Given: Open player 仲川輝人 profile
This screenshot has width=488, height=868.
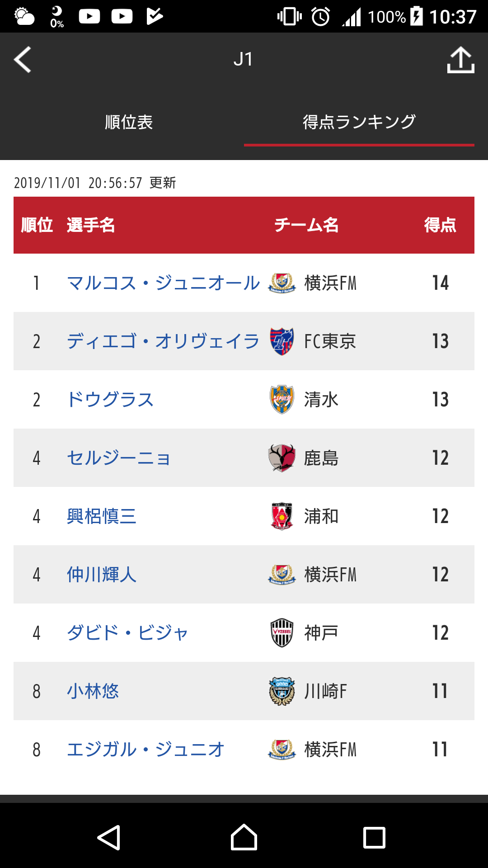Looking at the screenshot, I should (x=102, y=575).
